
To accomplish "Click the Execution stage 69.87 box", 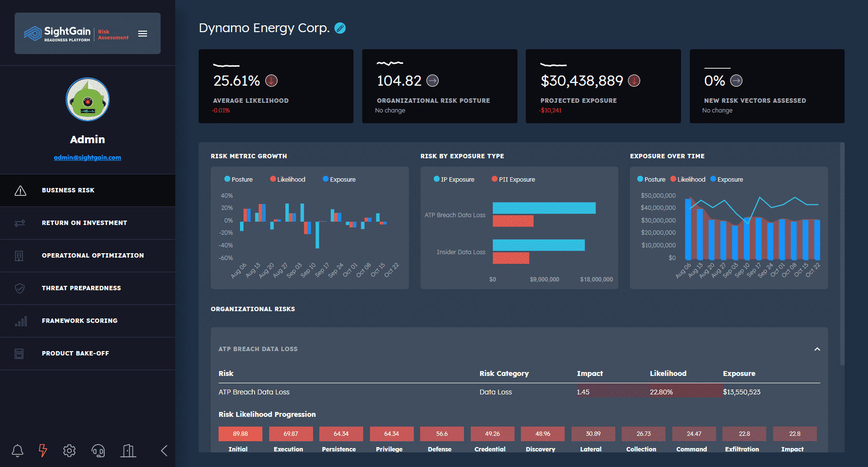I will click(291, 433).
